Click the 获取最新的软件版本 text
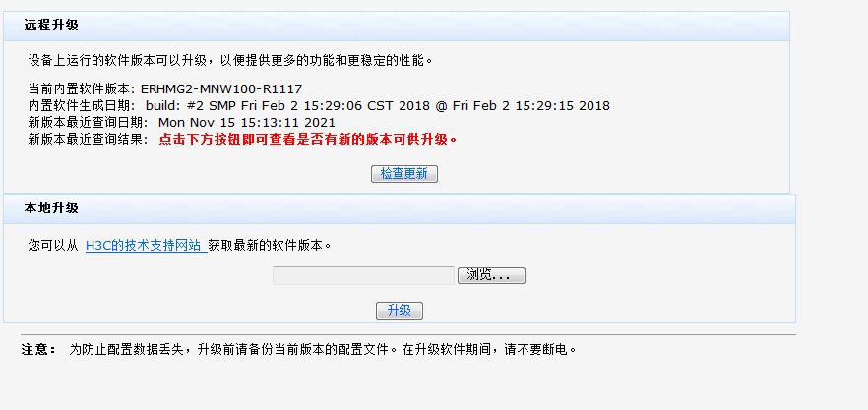 [270, 246]
